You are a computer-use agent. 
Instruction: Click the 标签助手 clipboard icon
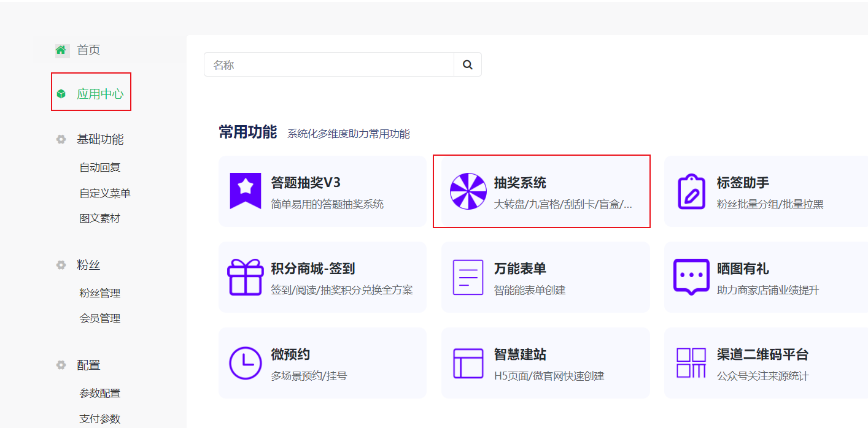691,191
